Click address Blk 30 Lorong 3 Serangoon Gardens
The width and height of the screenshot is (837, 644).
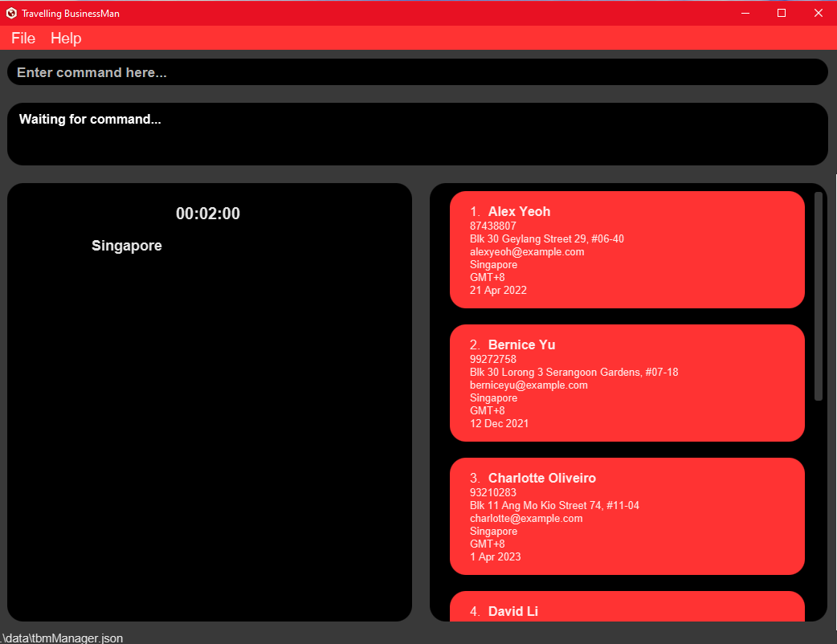(x=574, y=372)
